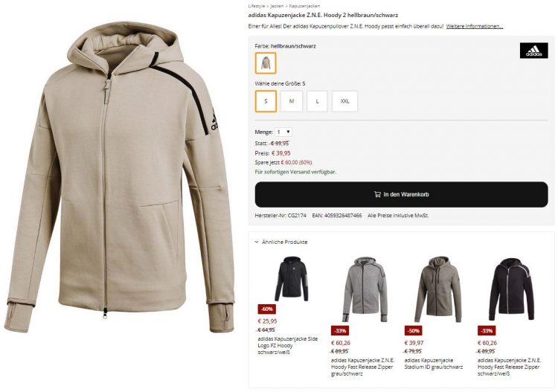Viewport: 558px width, 392px height.
Task: Click the -60% discount badge
Action: click(x=267, y=309)
